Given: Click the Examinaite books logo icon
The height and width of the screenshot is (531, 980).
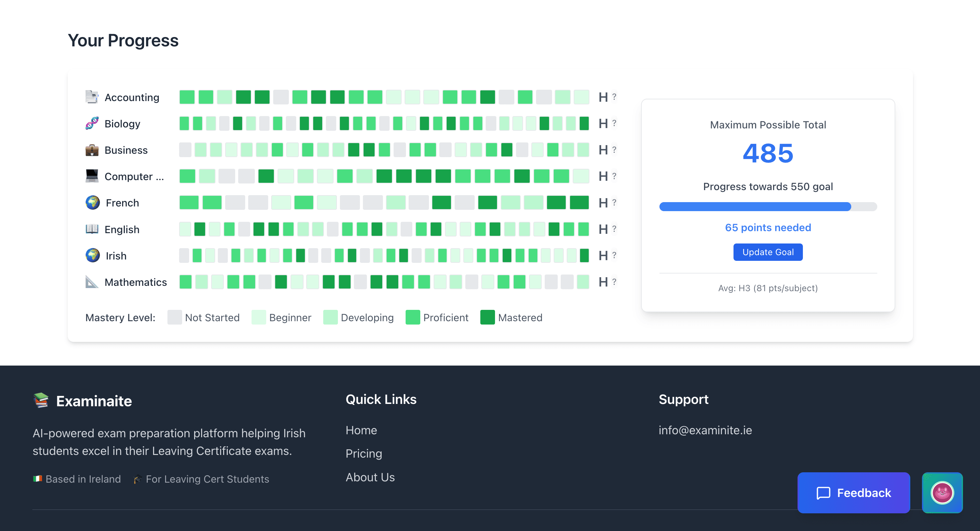Looking at the screenshot, I should pyautogui.click(x=41, y=401).
